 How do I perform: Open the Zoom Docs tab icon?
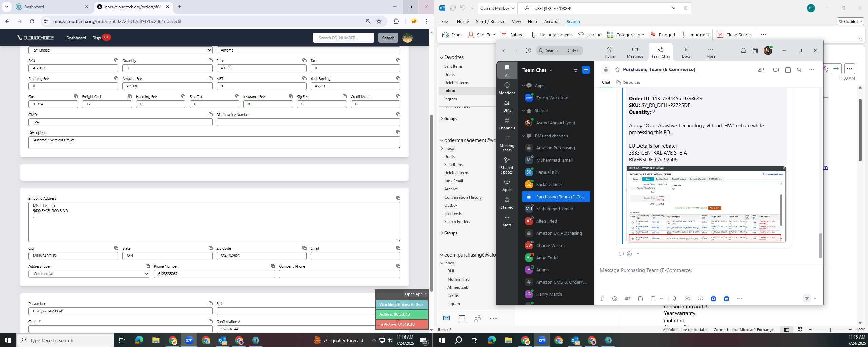pos(686,52)
